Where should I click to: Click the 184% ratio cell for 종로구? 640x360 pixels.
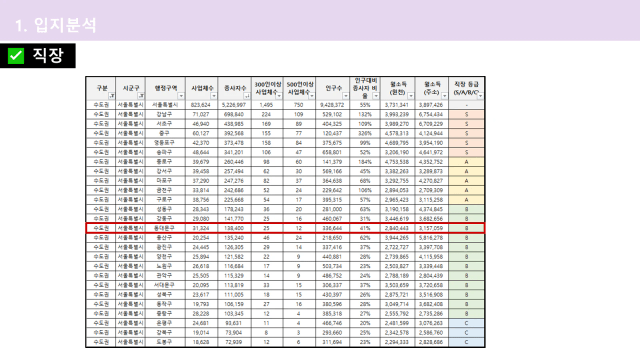pos(365,162)
